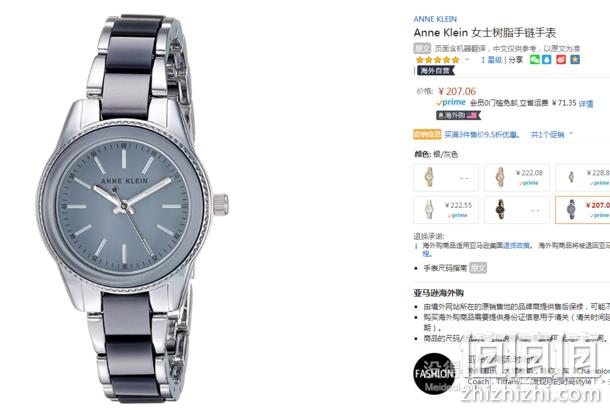
Task: Share via the red Weibo icon
Action: 561,60
